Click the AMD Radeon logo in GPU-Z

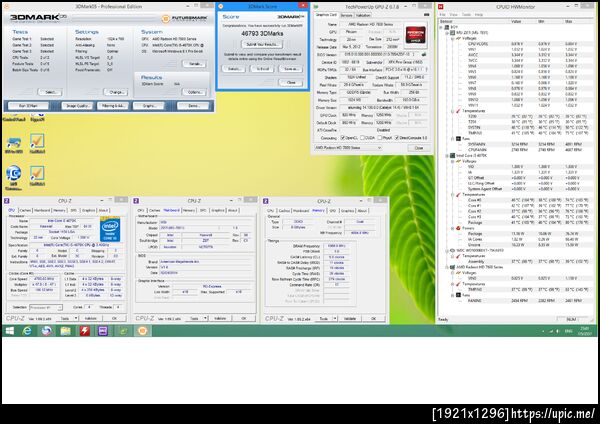click(416, 35)
